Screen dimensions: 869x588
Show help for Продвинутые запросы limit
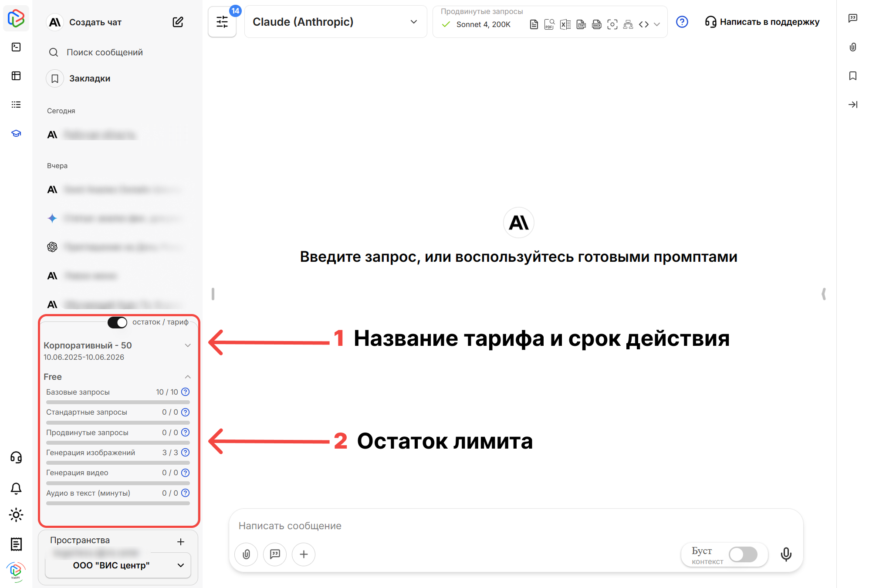(x=186, y=432)
